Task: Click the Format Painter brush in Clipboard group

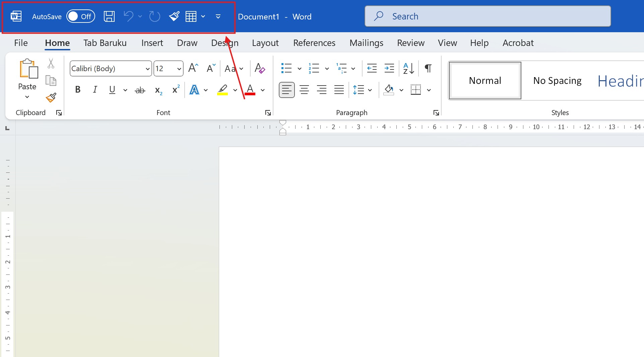Action: coord(51,98)
